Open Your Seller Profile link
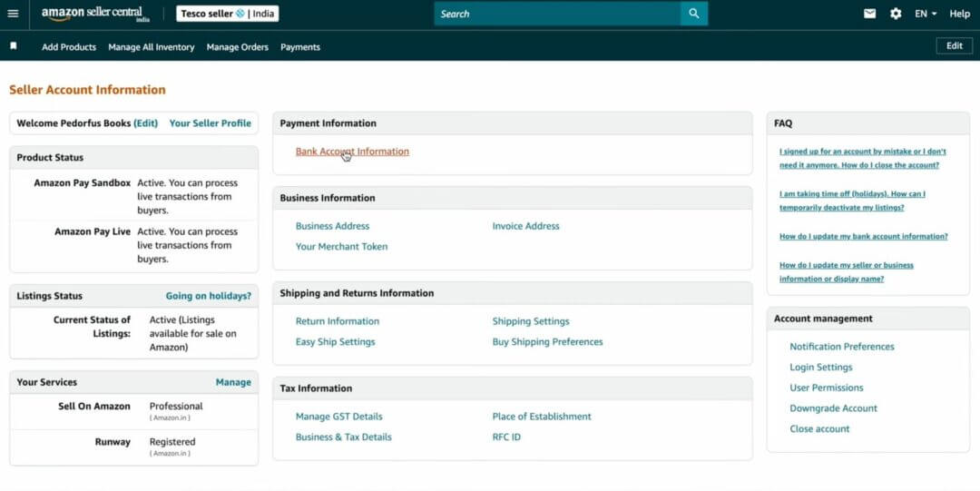The height and width of the screenshot is (491, 980). 210,123
